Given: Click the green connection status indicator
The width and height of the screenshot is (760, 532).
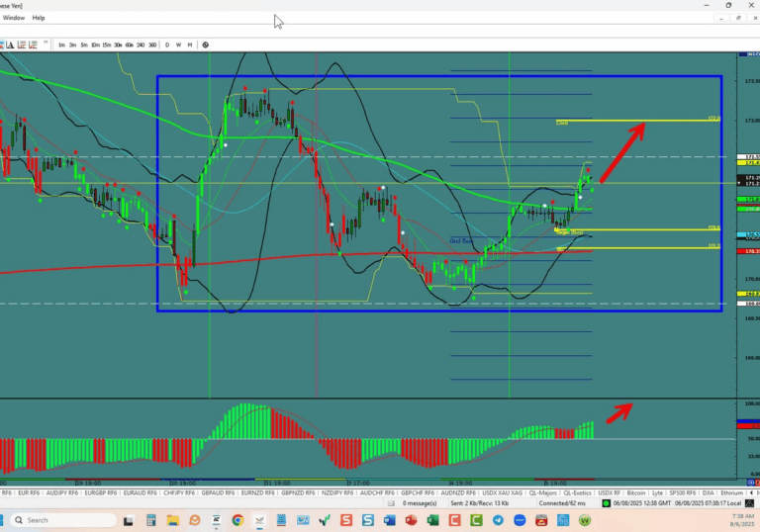Looking at the screenshot, I should [x=606, y=503].
